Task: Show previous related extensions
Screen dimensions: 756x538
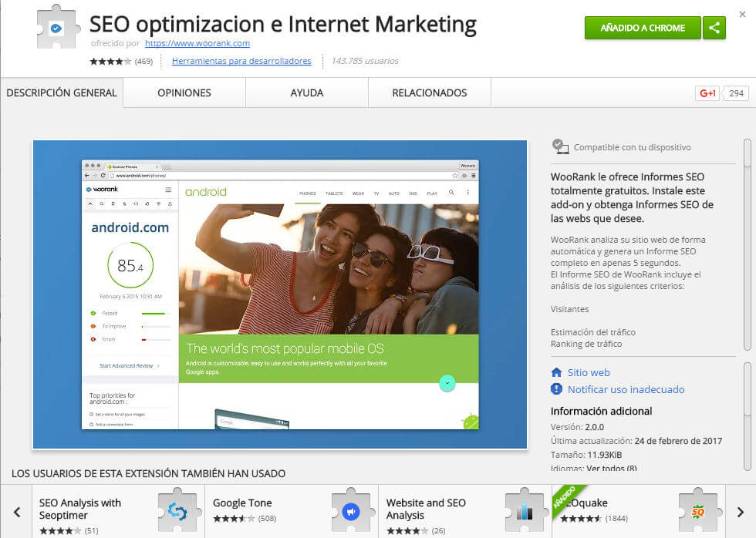Action: click(x=17, y=512)
